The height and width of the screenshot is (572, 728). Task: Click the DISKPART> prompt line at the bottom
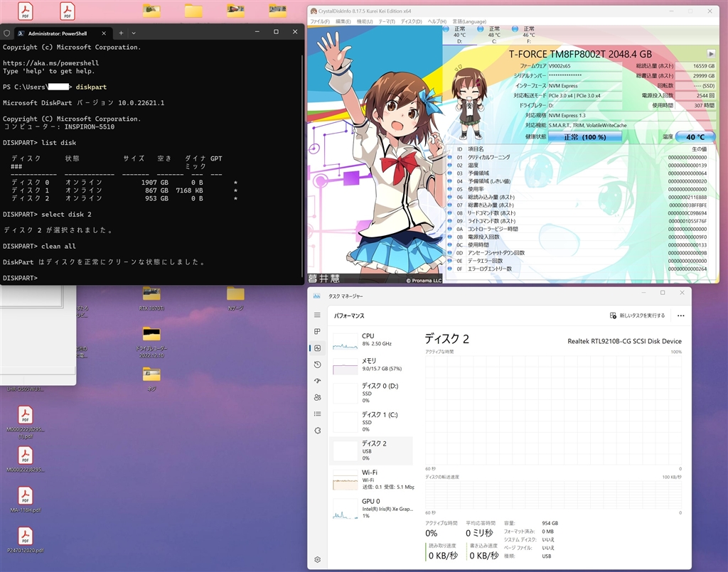click(20, 278)
